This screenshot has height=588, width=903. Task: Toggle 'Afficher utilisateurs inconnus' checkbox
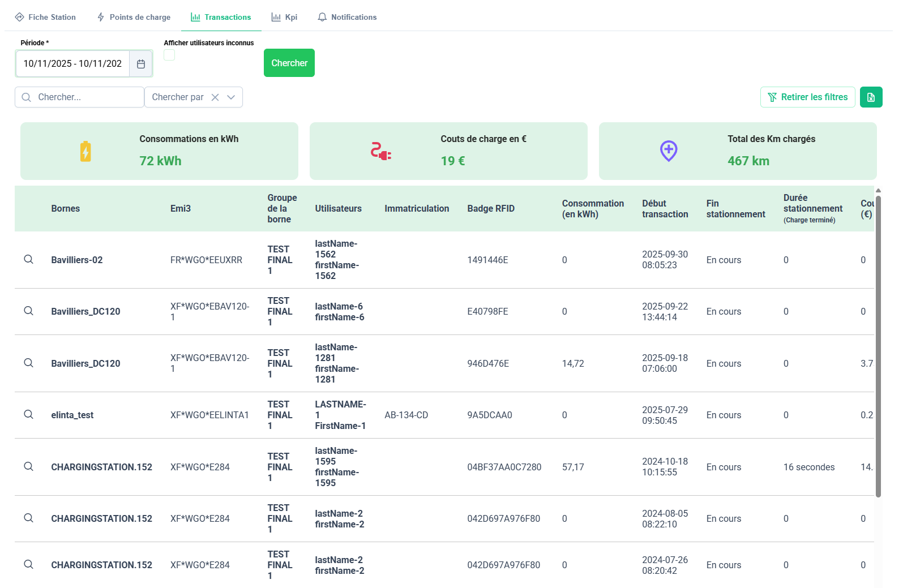tap(169, 55)
